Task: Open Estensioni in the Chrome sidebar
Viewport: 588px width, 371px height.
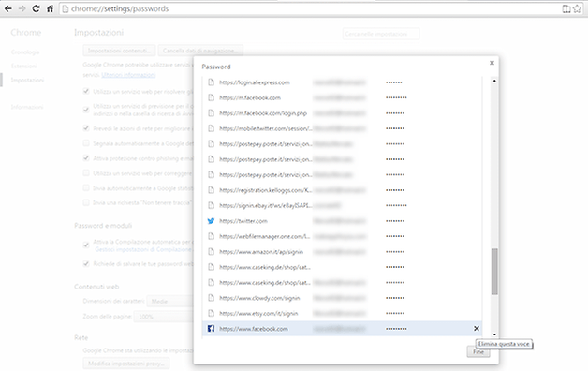Action: (x=24, y=66)
